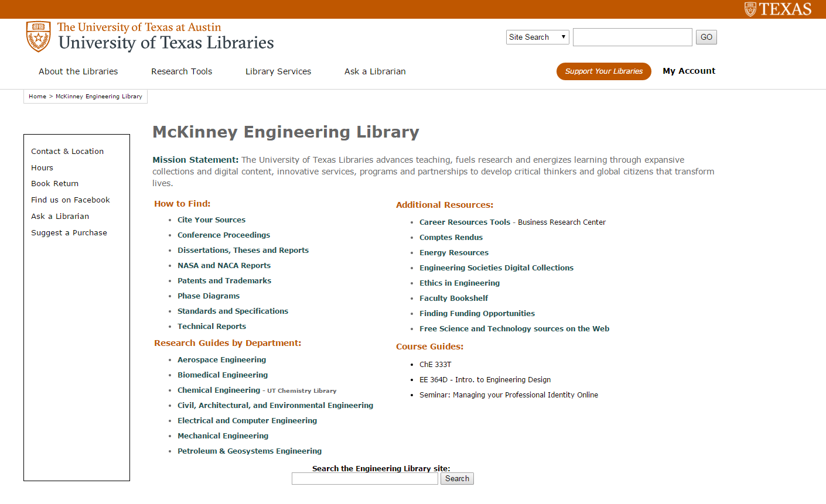This screenshot has width=826, height=504.
Task: Click the GO search button
Action: pyautogui.click(x=706, y=37)
